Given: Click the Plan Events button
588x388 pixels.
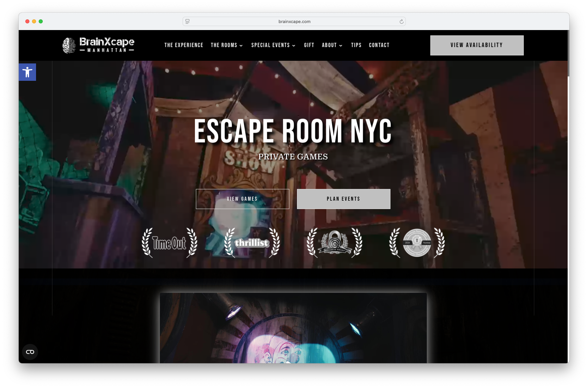Looking at the screenshot, I should [x=343, y=199].
